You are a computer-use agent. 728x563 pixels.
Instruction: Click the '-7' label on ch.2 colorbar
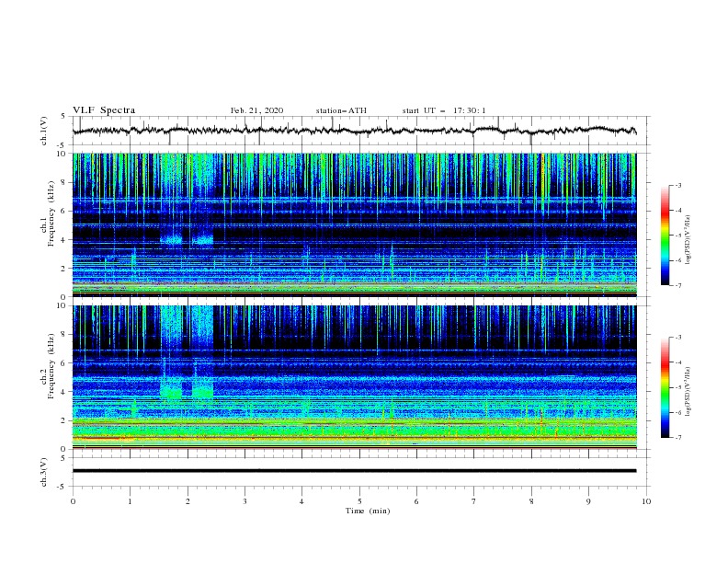point(677,437)
